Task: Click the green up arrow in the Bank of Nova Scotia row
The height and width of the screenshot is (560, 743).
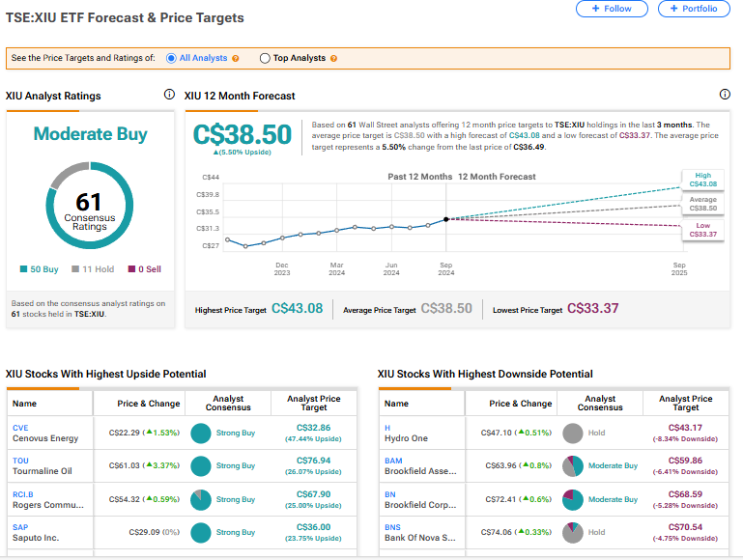Action: point(521,532)
